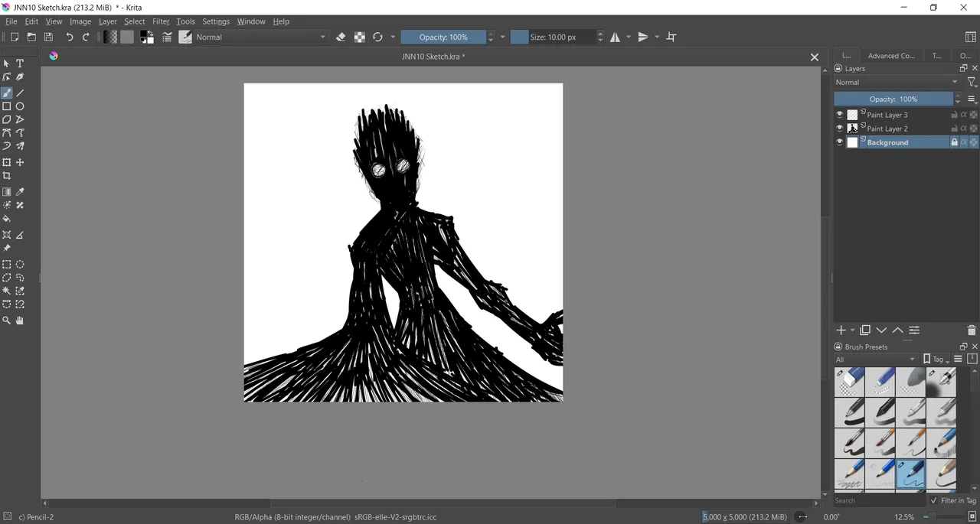
Task: Hide Paint Layer 3 visibility eye
Action: coord(839,115)
